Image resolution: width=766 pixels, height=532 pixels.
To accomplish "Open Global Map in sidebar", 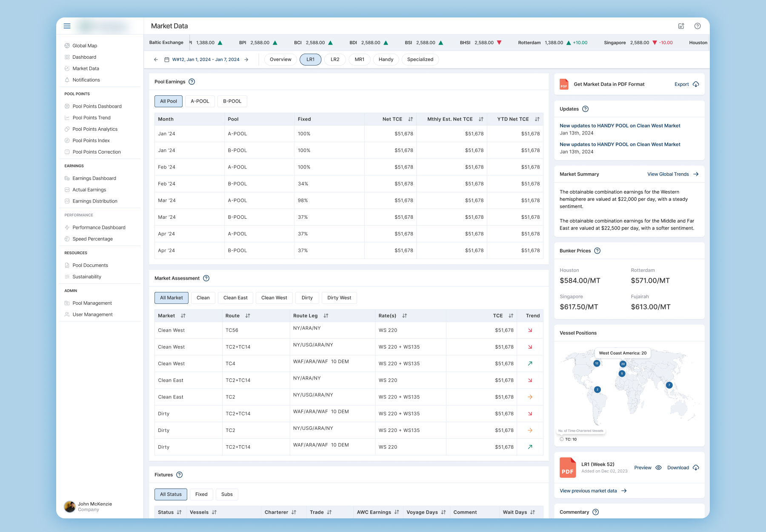I will 85,46.
